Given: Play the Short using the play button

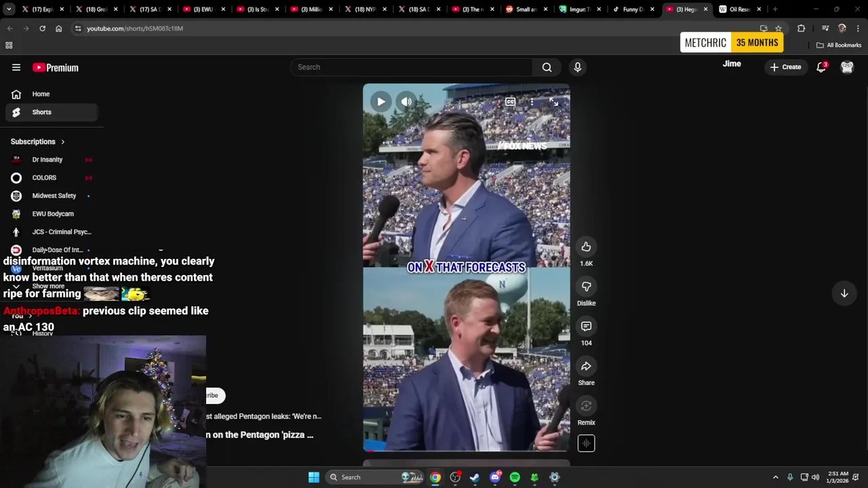Looking at the screenshot, I should click(x=380, y=102).
